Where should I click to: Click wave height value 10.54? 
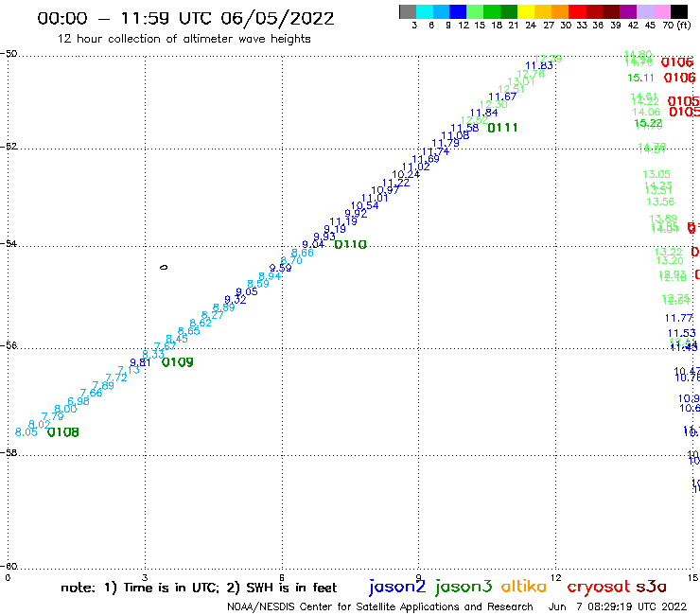(x=365, y=205)
